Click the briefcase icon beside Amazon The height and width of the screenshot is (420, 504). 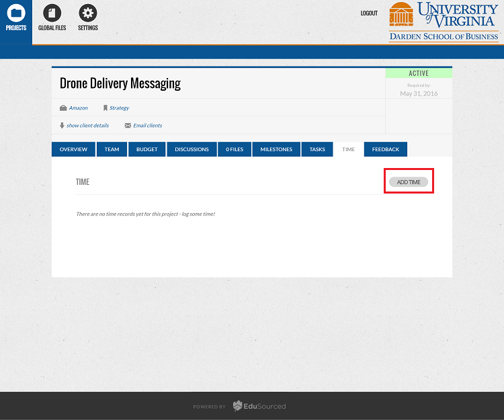63,108
